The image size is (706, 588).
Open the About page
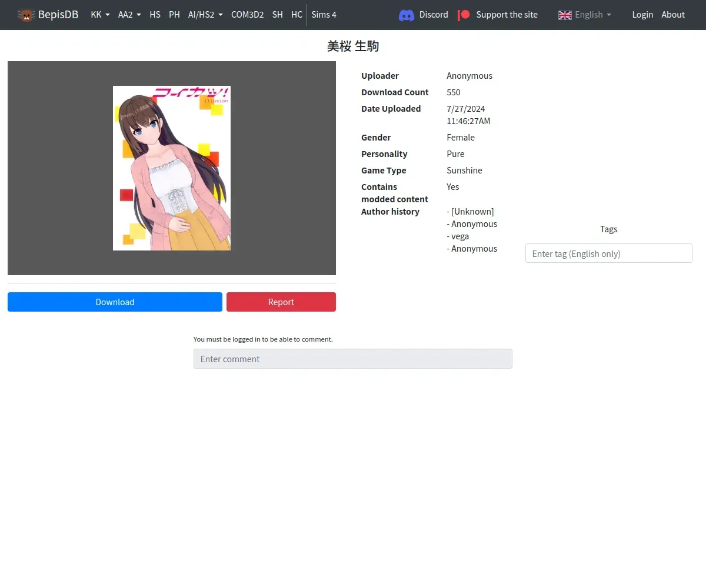click(673, 15)
